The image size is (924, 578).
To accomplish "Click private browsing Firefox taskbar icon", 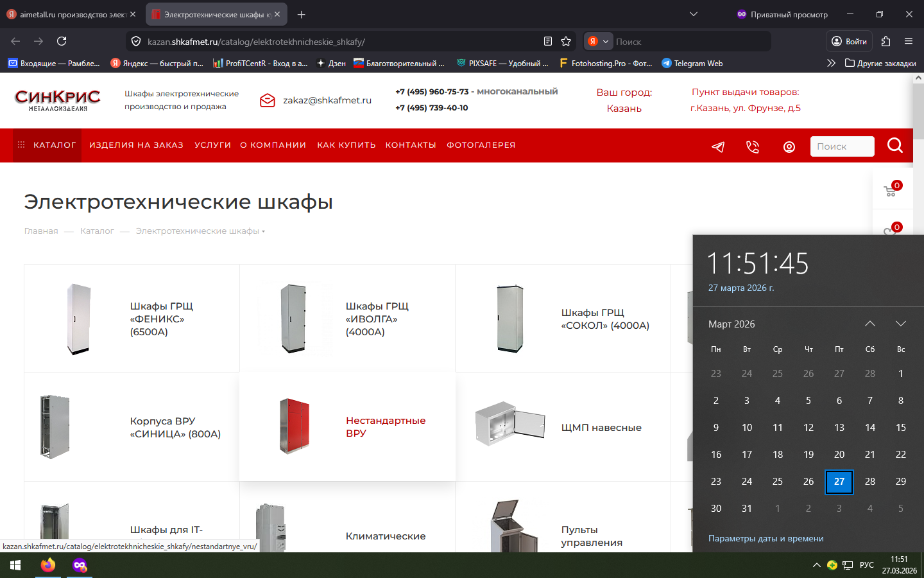I will point(80,565).
